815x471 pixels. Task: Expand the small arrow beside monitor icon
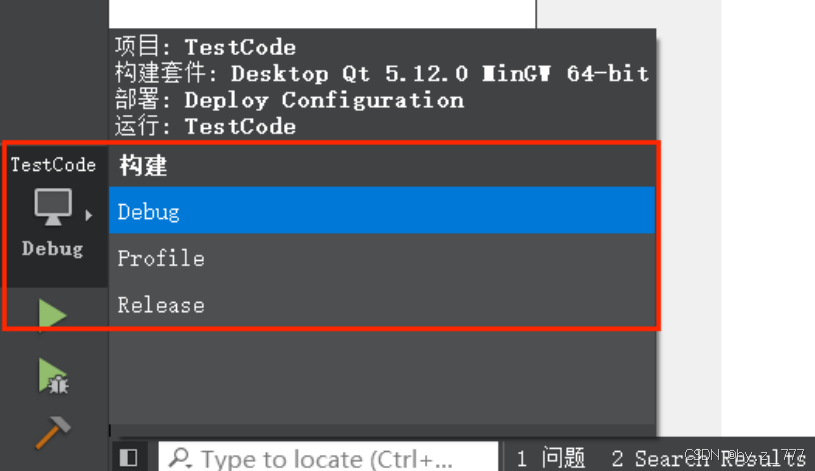(89, 215)
